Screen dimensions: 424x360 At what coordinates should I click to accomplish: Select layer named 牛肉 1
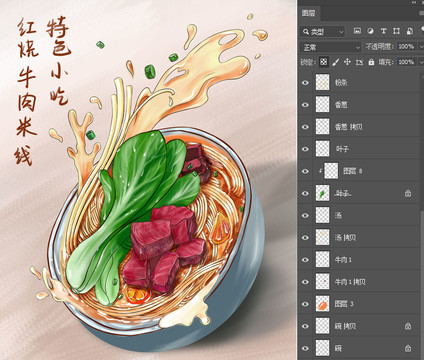click(x=343, y=260)
